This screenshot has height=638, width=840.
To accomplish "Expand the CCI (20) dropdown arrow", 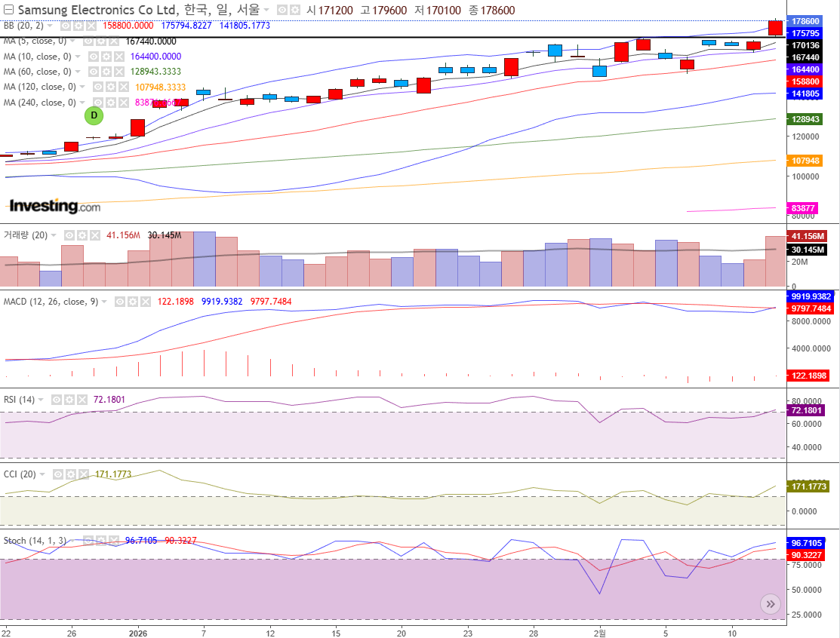I will point(42,474).
